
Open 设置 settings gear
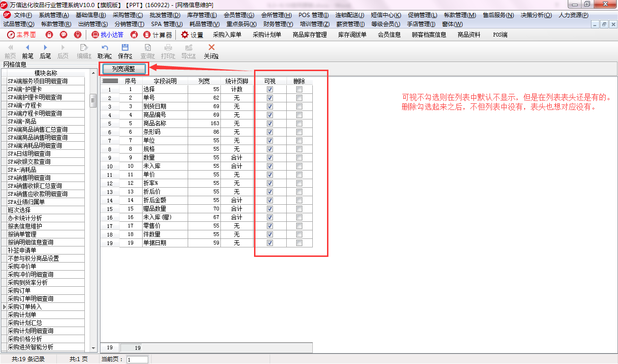pyautogui.click(x=192, y=35)
